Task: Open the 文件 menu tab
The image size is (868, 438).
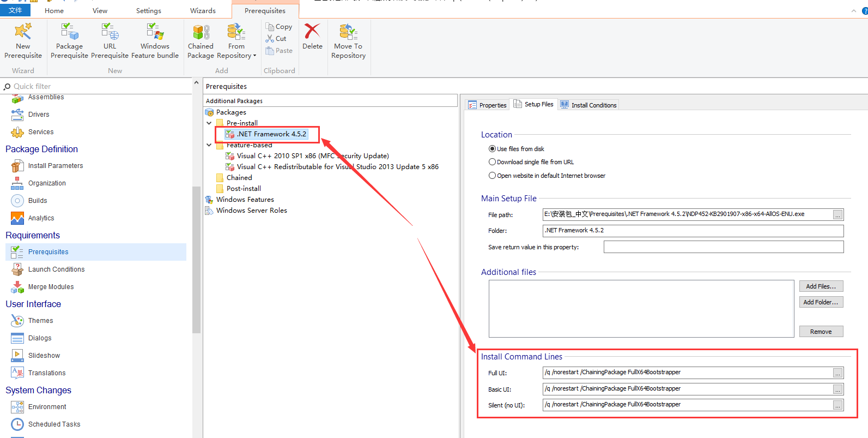Action: point(15,10)
